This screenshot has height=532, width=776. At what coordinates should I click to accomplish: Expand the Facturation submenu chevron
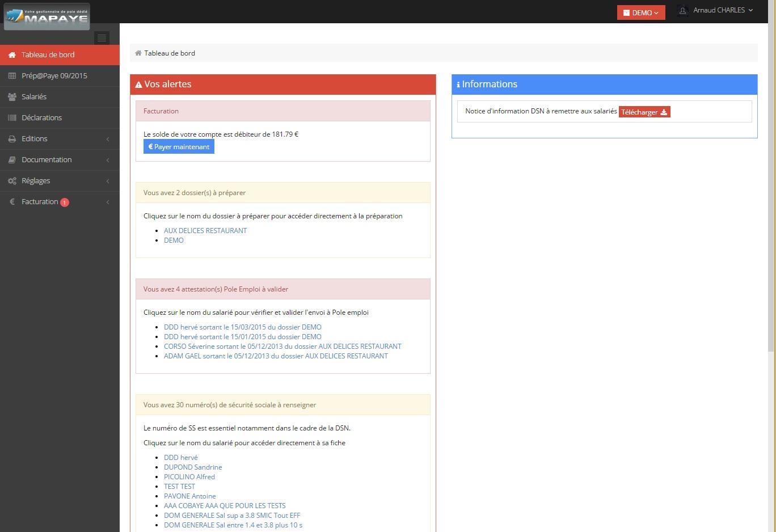[x=108, y=201]
